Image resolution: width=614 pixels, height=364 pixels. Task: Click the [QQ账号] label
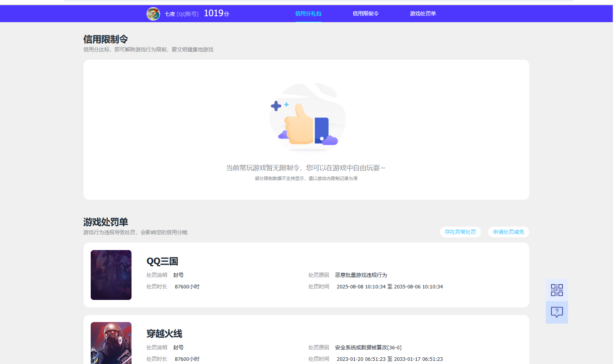[x=187, y=13]
